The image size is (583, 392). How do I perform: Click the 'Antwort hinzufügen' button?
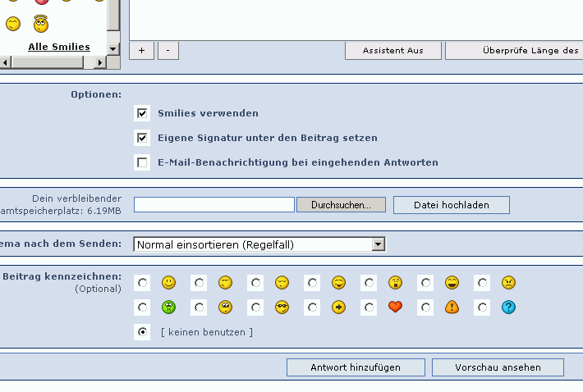click(356, 367)
